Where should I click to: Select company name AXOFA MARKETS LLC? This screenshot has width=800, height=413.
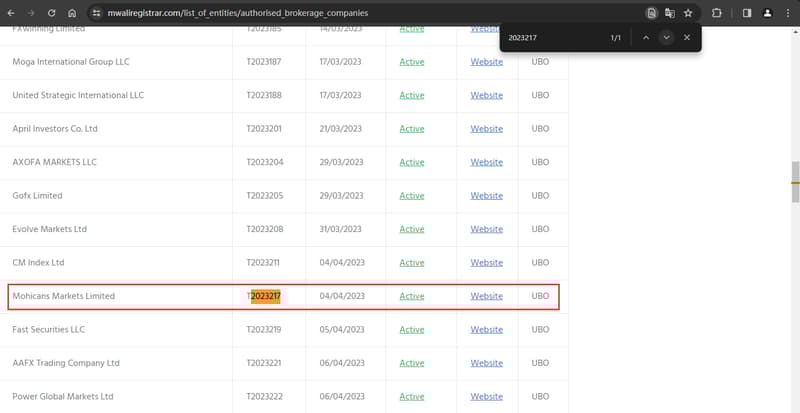[54, 162]
